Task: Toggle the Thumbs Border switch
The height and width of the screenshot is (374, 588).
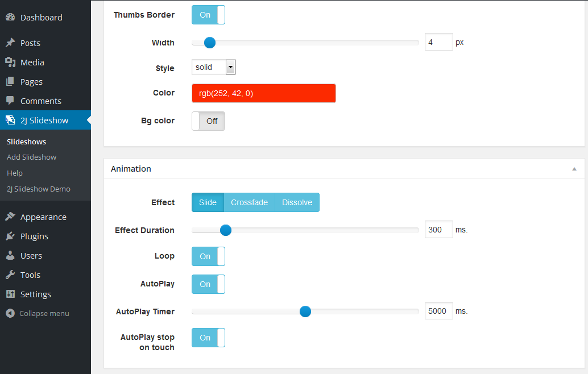Action: tap(208, 15)
